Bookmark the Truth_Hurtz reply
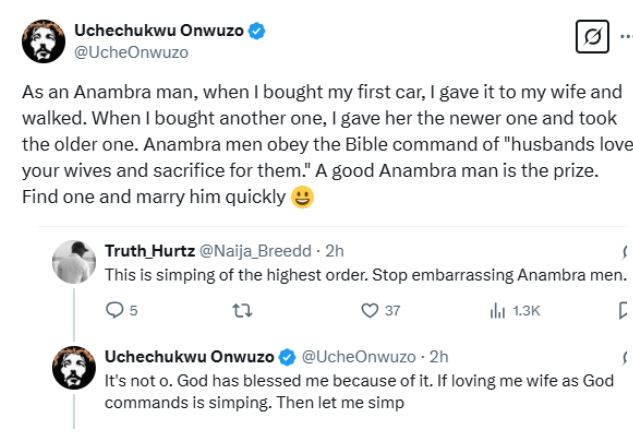This screenshot has width=633, height=438. pyautogui.click(x=624, y=310)
